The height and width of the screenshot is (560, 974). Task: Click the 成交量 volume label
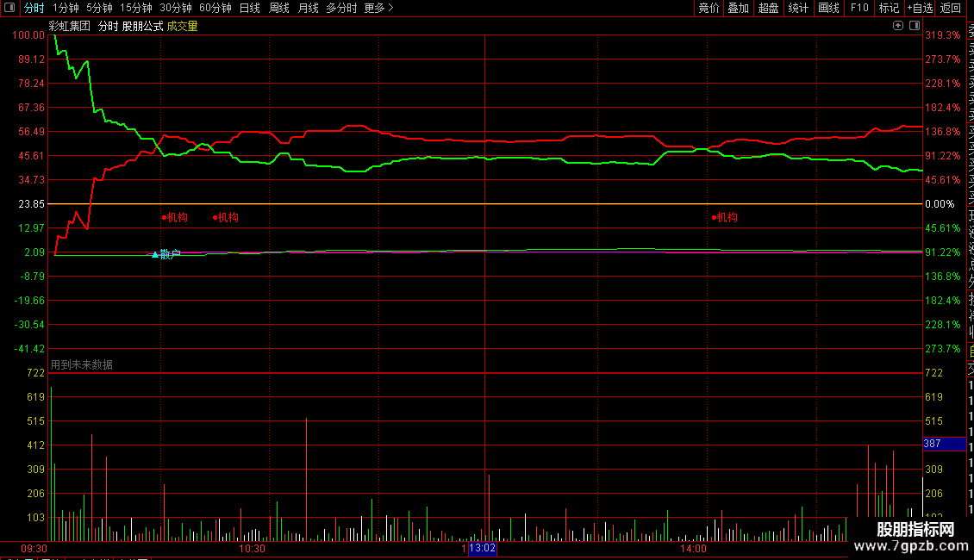tap(182, 26)
